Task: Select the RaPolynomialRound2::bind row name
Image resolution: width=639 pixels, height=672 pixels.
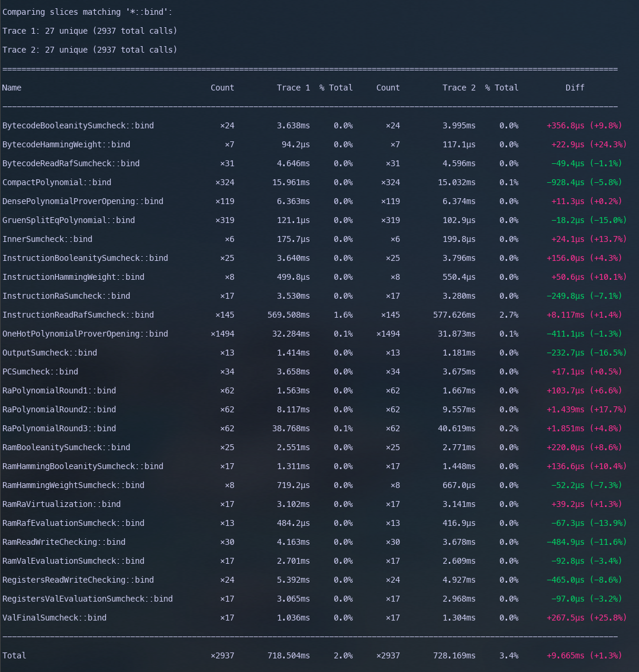Action: [59, 409]
